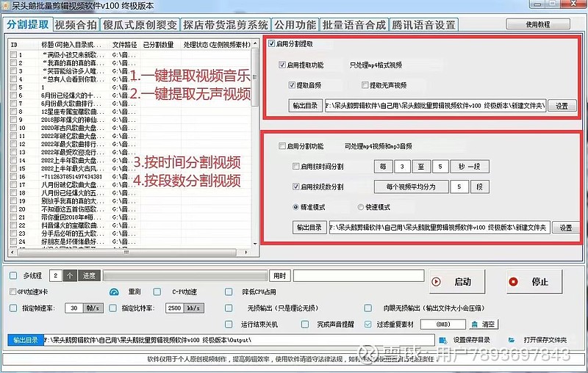Image resolution: width=588 pixels, height=373 pixels.
Task: Enable 完成声音提醒 checkbox
Action: pos(305,324)
